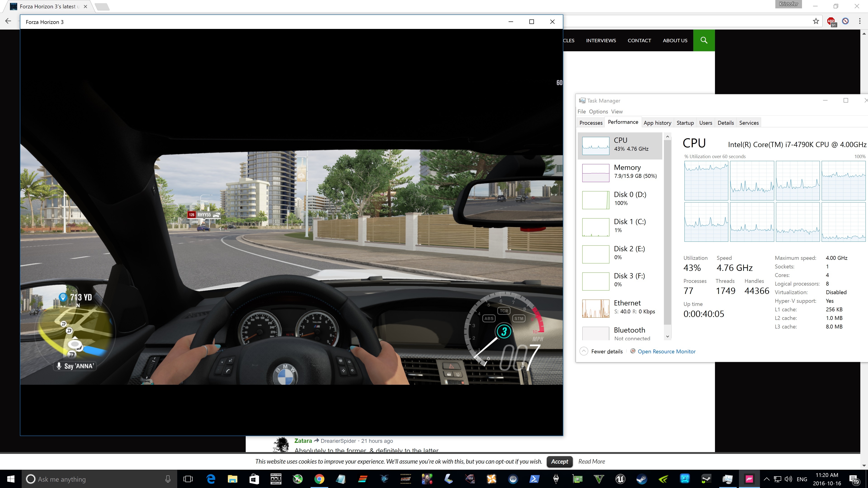Open the Options menu in Task Manager
This screenshot has height=488, width=868.
coord(598,111)
